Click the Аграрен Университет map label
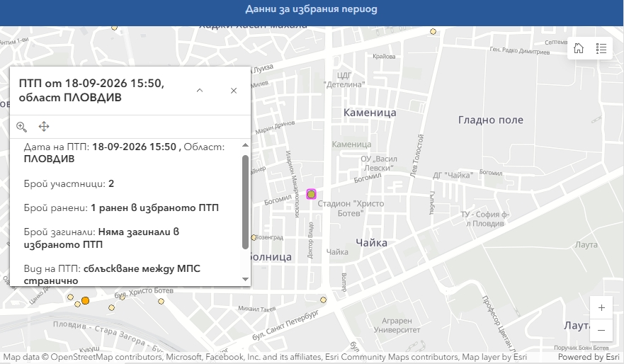Image resolution: width=624 pixels, height=364 pixels. (397, 325)
